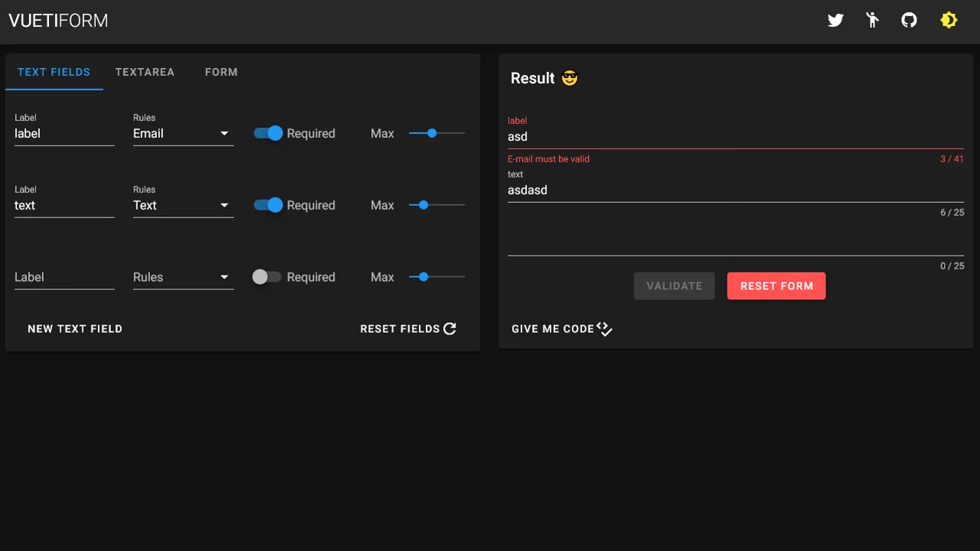Click the VuetiForm logo
Image resolution: width=980 pixels, height=551 pixels.
coord(58,21)
